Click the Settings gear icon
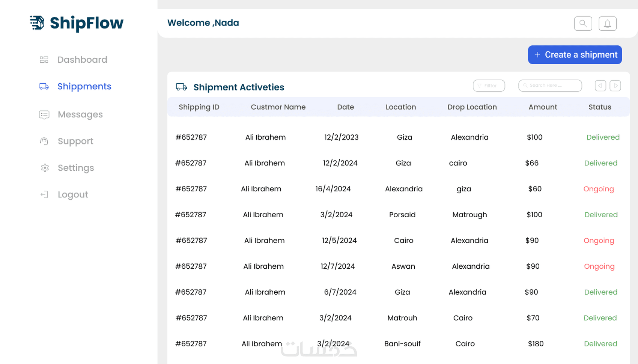638x364 pixels. [x=45, y=168]
